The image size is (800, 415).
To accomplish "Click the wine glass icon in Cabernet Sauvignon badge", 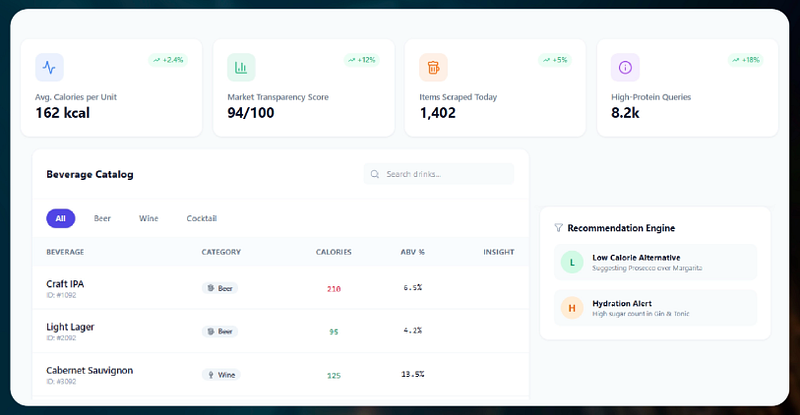I will 211,375.
